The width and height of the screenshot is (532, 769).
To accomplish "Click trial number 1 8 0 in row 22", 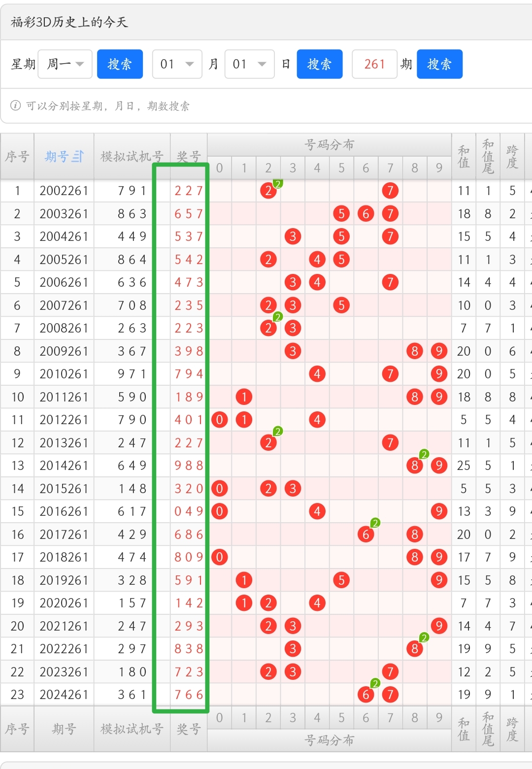I will (x=132, y=672).
